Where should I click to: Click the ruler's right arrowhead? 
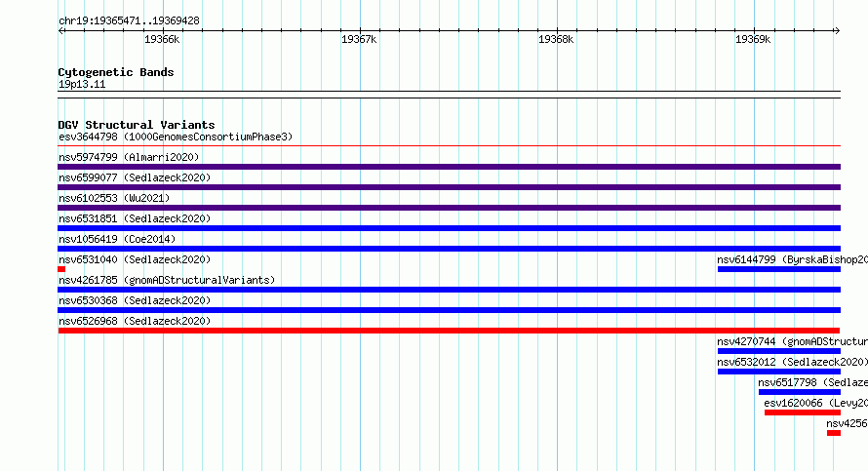838,30
